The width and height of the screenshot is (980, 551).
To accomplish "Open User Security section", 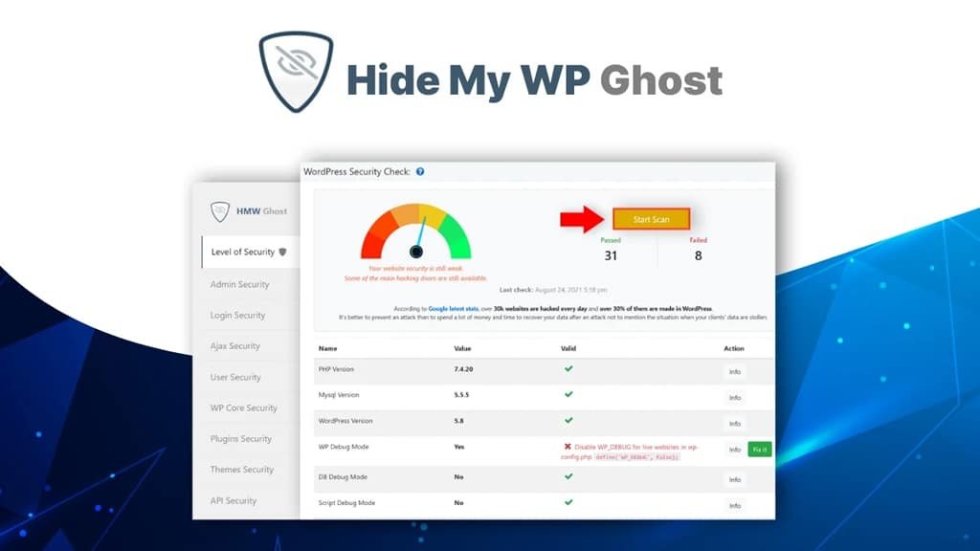I will [235, 377].
